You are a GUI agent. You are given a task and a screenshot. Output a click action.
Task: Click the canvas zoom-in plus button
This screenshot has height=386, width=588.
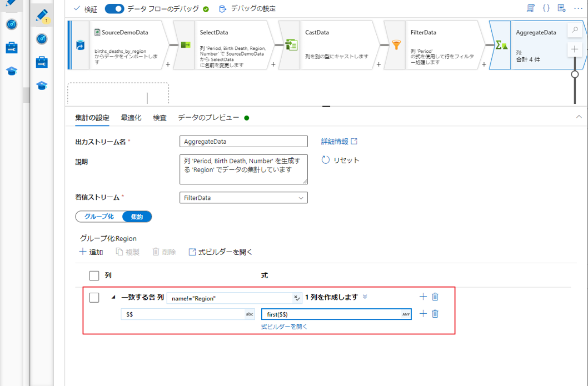point(575,49)
